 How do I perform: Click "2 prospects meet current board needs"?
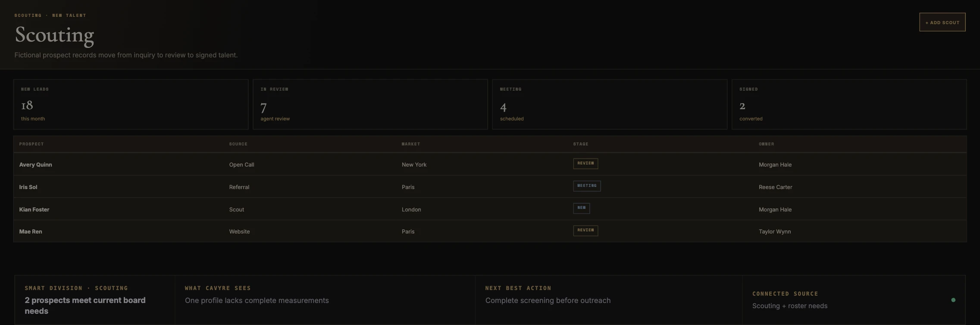[85, 306]
